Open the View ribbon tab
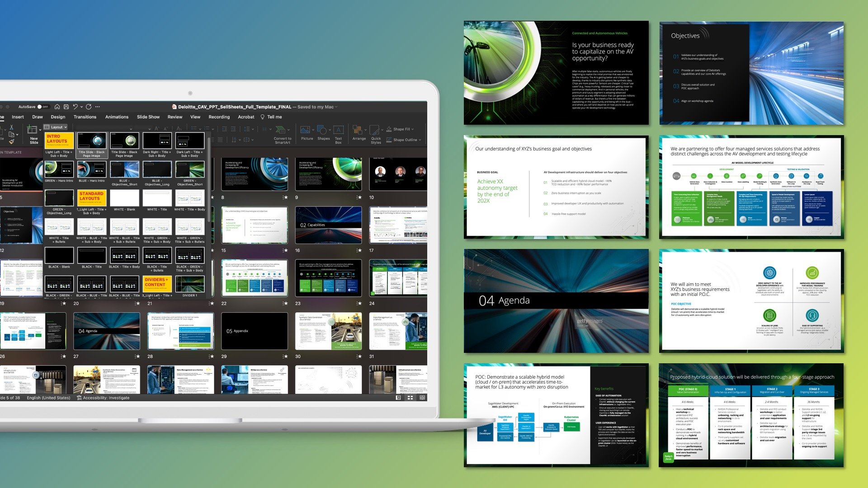Screen dimensions: 868x488 (195, 117)
